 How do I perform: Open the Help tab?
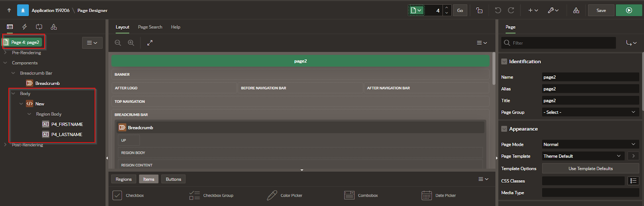(175, 27)
